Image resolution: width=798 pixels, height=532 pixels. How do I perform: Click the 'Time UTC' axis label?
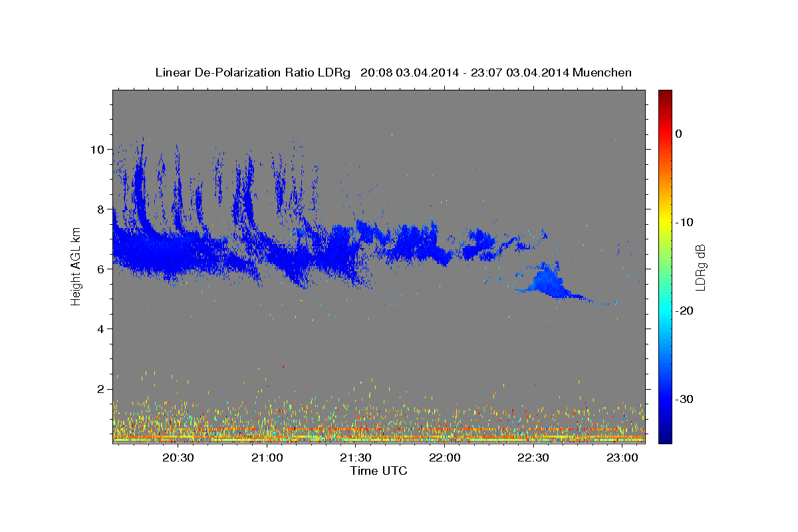click(378, 471)
